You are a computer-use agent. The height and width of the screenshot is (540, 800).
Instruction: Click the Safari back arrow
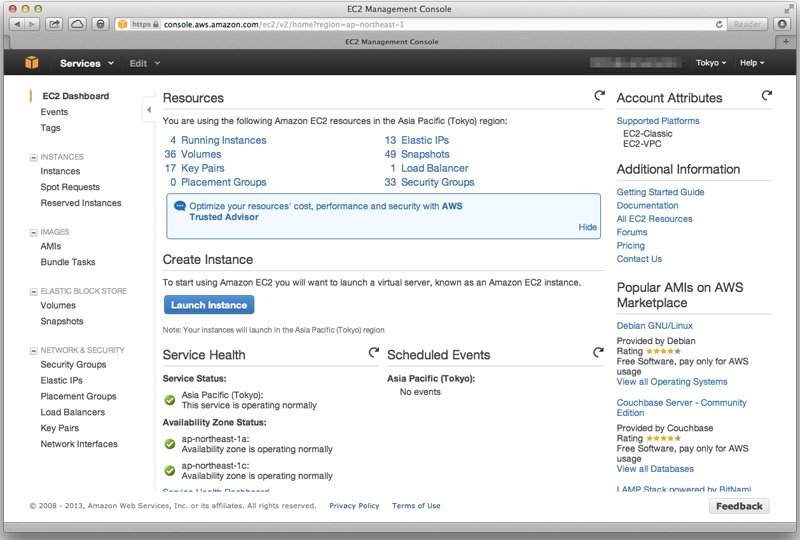17,24
